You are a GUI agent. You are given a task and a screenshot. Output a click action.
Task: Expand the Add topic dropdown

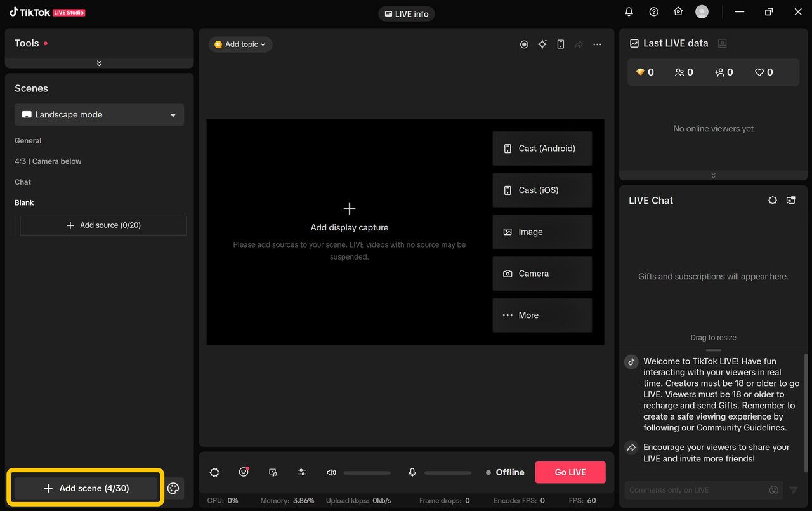240,44
